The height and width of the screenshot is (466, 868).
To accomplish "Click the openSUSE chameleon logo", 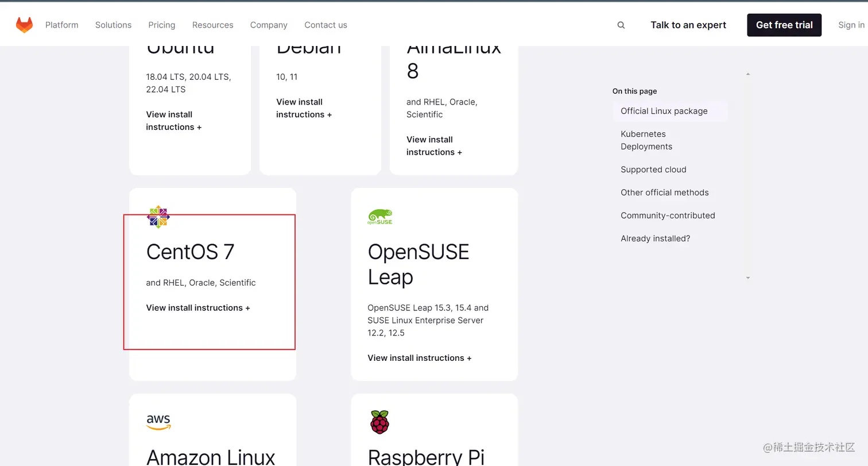I will pos(380,217).
